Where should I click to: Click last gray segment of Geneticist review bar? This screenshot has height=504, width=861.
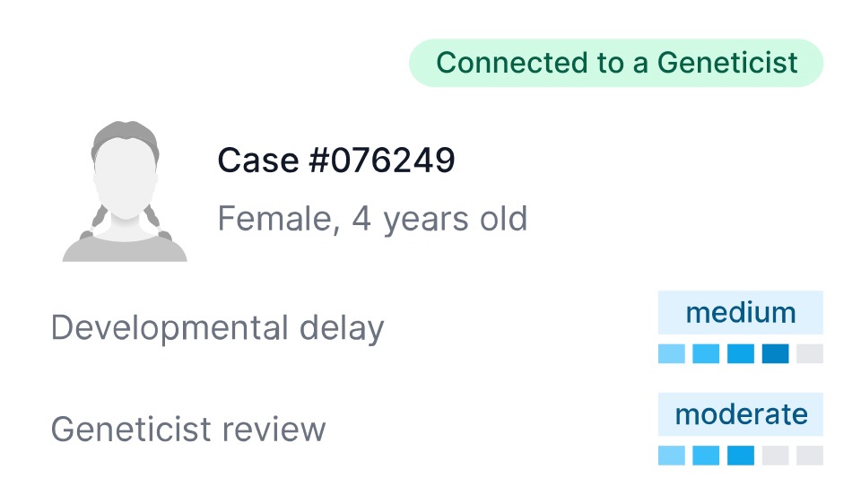point(810,456)
